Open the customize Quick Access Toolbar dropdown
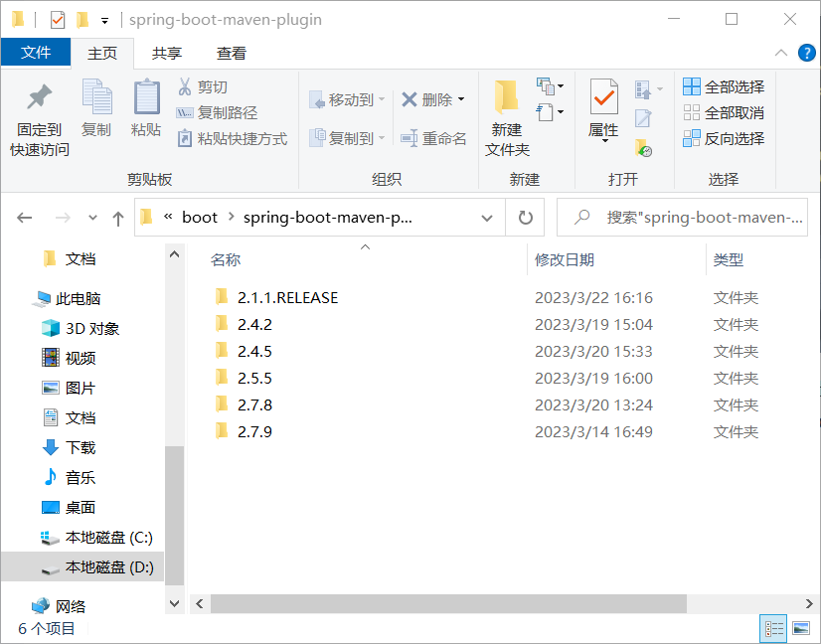Viewport: 821px width, 644px height. pyautogui.click(x=104, y=21)
